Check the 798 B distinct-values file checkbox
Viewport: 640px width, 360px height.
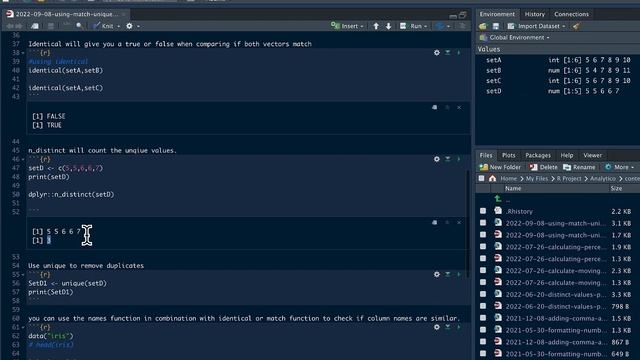483,306
